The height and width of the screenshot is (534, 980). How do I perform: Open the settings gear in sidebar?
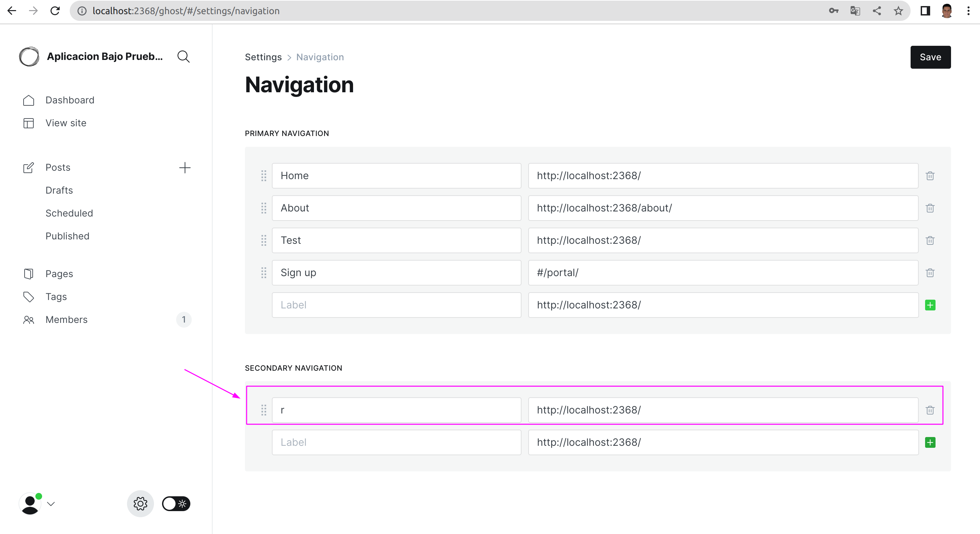pos(140,504)
